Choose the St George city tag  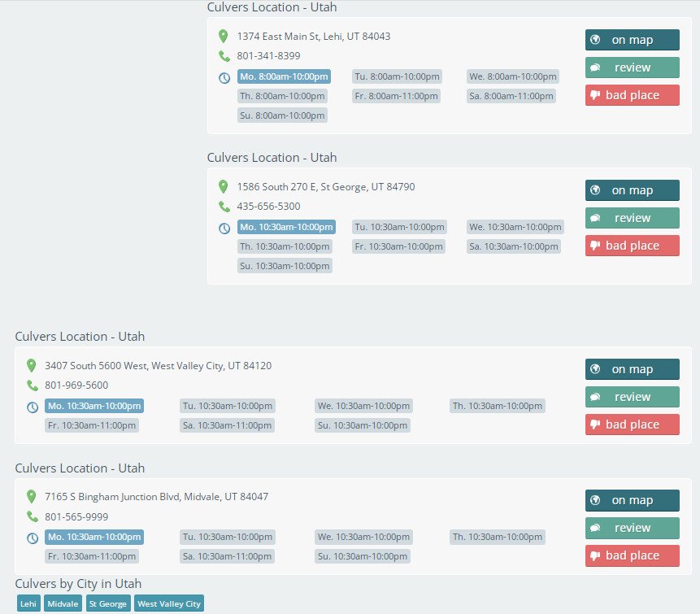pyautogui.click(x=108, y=603)
